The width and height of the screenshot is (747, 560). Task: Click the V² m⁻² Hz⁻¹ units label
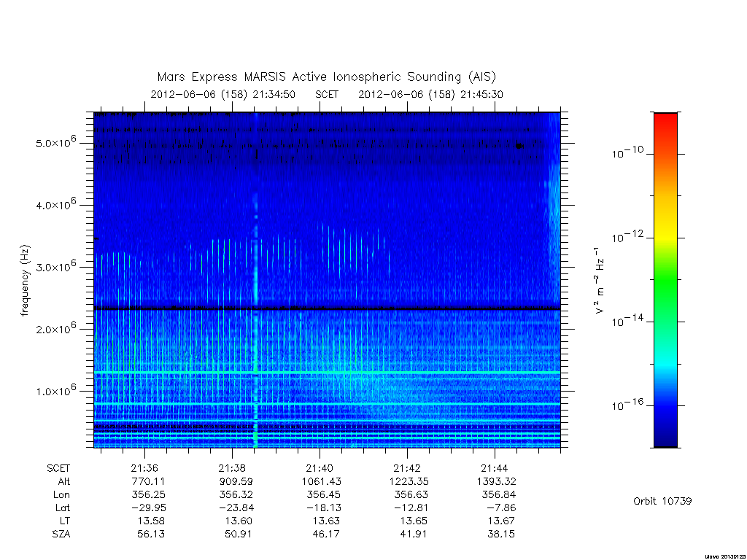tap(600, 280)
